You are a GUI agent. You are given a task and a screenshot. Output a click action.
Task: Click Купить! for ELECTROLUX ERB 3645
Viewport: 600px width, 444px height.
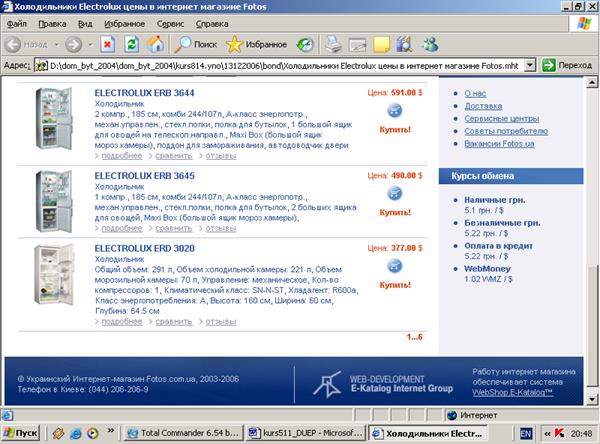point(395,212)
